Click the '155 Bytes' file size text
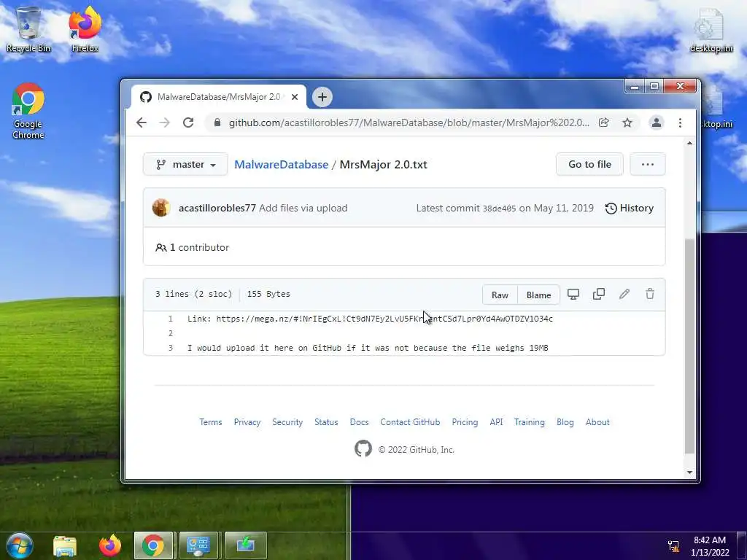 click(268, 294)
